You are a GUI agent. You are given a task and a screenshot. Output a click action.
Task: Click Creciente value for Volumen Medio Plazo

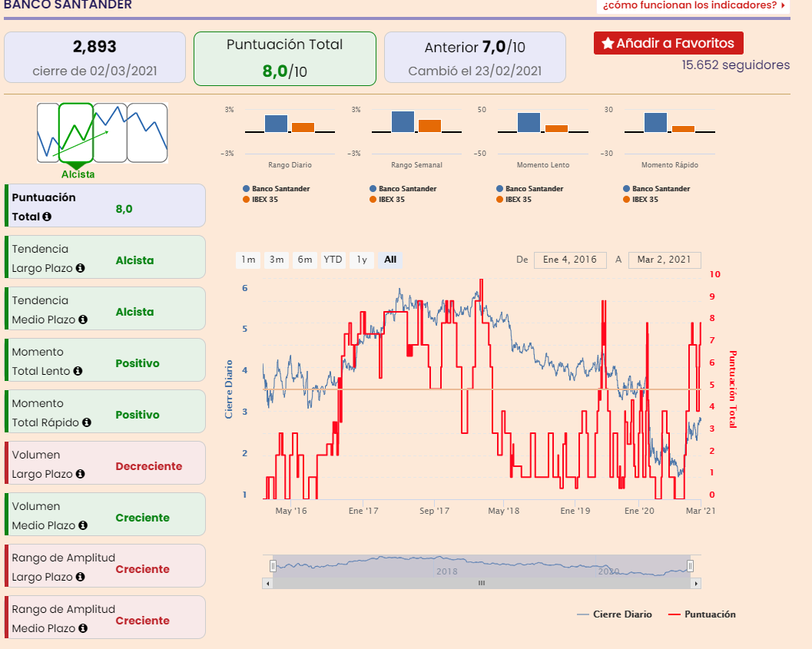click(x=142, y=518)
